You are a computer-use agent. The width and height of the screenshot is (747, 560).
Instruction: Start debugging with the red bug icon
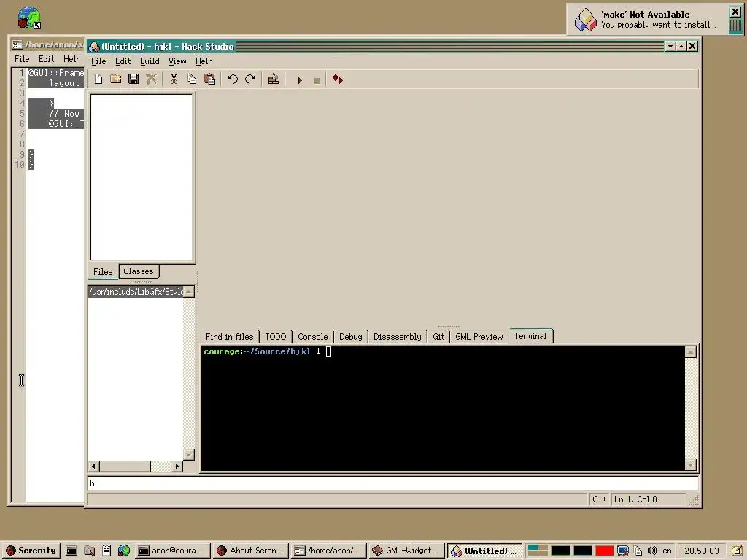click(x=337, y=79)
